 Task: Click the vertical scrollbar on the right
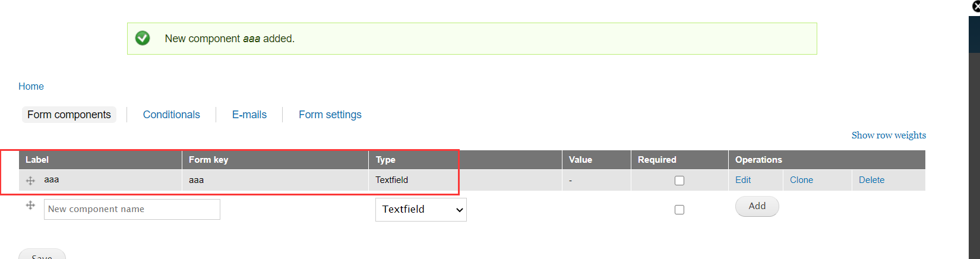[x=974, y=149]
